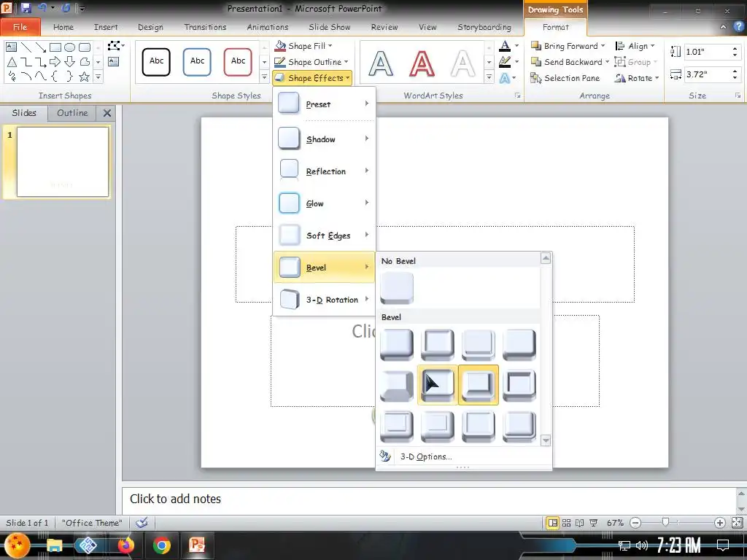
Task: Click the Text Effects glowing A icon
Action: pyautogui.click(x=505, y=77)
